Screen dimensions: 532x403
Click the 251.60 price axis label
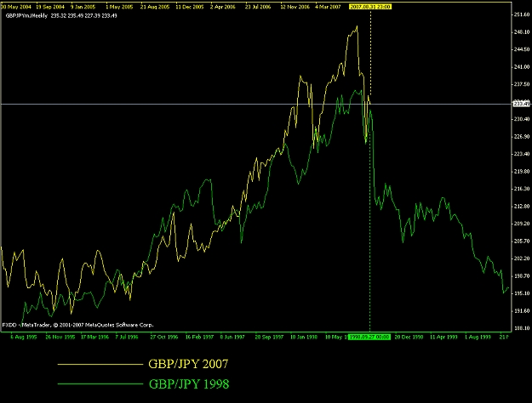(522, 14)
